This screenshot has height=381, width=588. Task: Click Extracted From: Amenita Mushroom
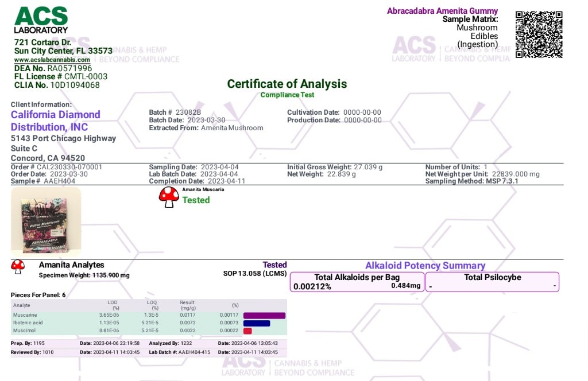coord(206,128)
